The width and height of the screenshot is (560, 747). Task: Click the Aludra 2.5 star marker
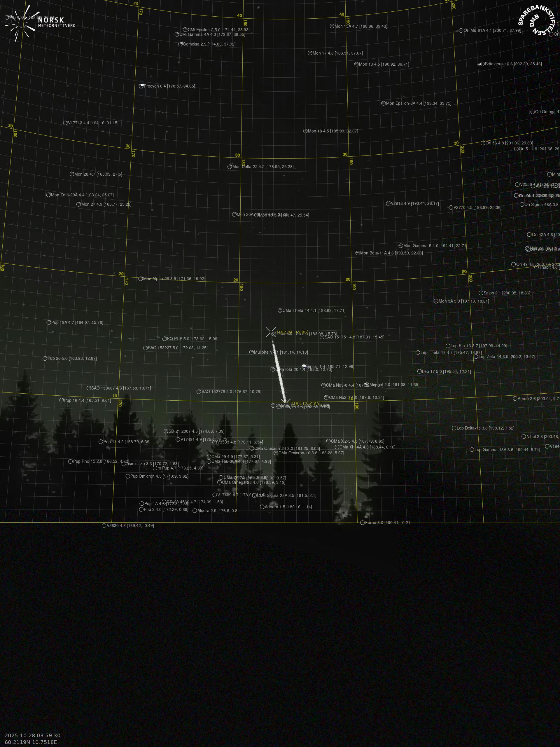[x=195, y=511]
